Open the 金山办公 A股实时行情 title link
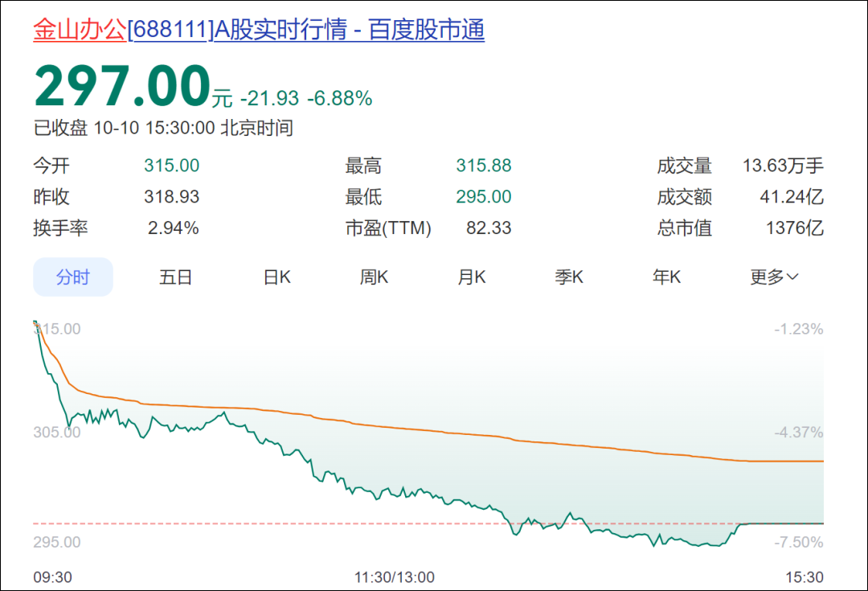 pos(259,30)
